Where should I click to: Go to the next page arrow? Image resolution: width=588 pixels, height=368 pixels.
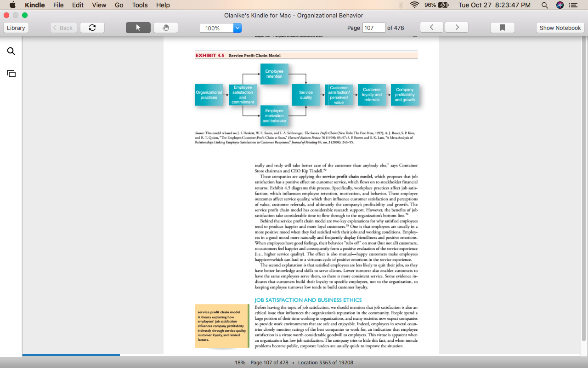457,28
